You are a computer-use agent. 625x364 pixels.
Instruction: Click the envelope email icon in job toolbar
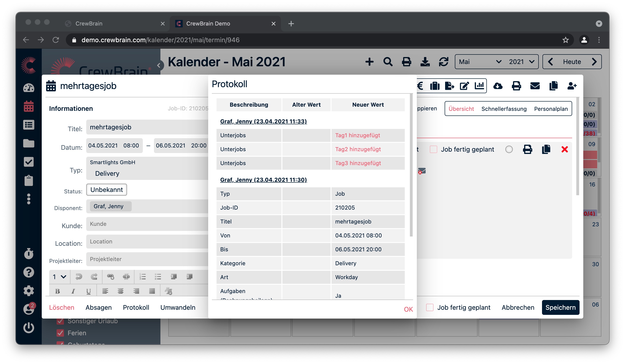[535, 86]
